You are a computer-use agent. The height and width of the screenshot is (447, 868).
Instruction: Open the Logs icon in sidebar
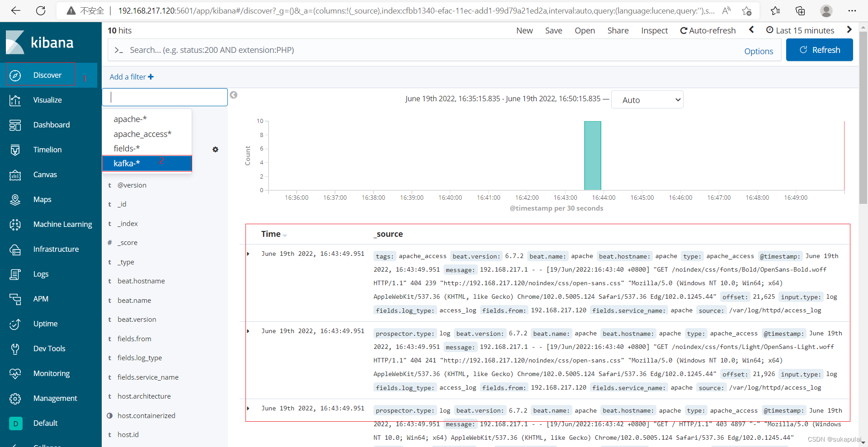(15, 274)
